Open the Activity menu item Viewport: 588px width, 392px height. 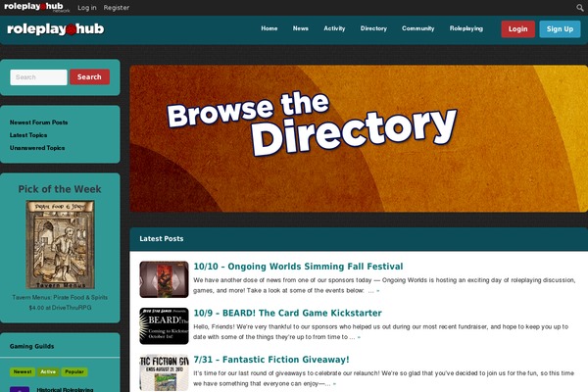tap(334, 28)
